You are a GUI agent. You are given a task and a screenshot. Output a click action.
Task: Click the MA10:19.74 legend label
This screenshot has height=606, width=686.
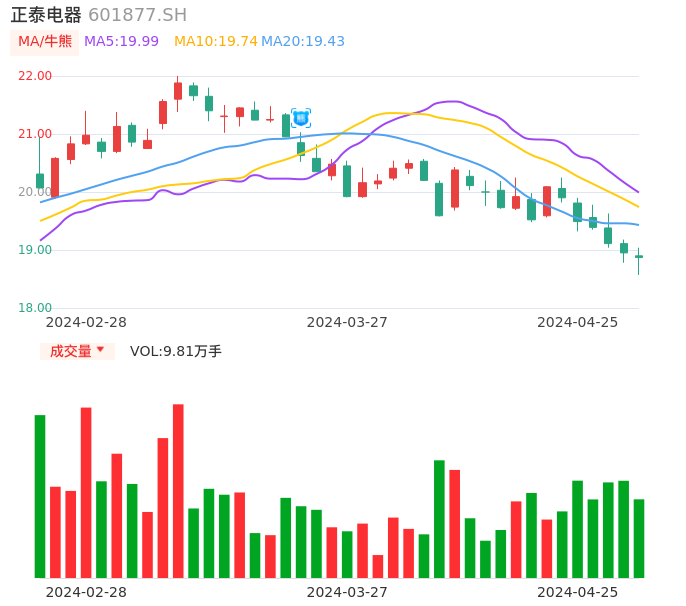pos(215,42)
